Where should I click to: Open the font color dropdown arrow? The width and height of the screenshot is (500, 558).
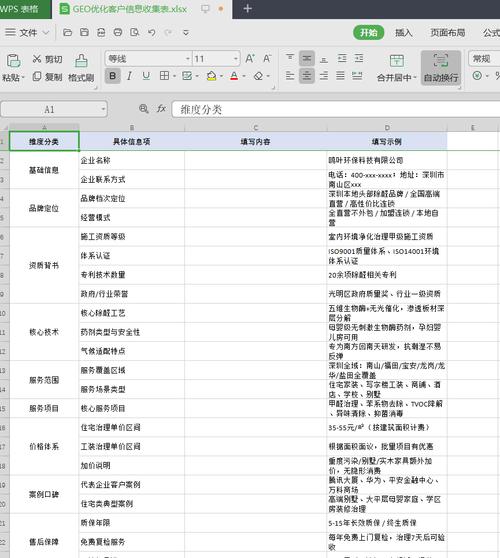(244, 76)
